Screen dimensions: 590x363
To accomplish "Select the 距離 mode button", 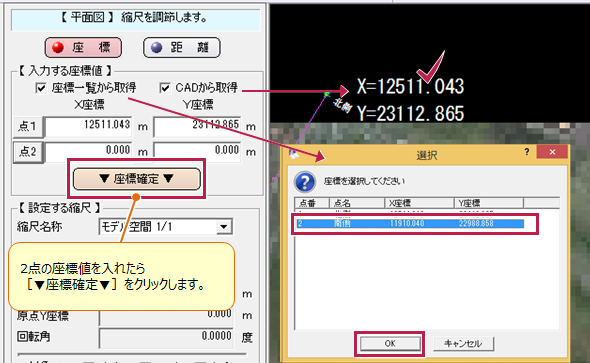I will (x=182, y=47).
